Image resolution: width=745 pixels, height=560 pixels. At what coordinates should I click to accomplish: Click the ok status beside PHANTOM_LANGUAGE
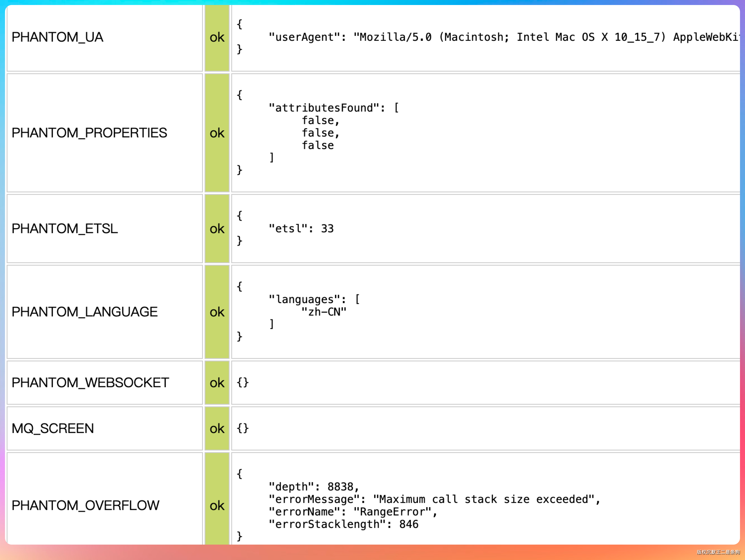tap(217, 312)
